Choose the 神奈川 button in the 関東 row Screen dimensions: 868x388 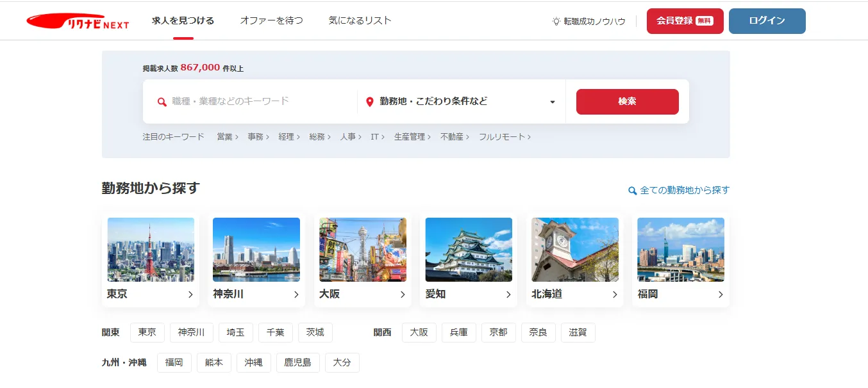tap(192, 332)
